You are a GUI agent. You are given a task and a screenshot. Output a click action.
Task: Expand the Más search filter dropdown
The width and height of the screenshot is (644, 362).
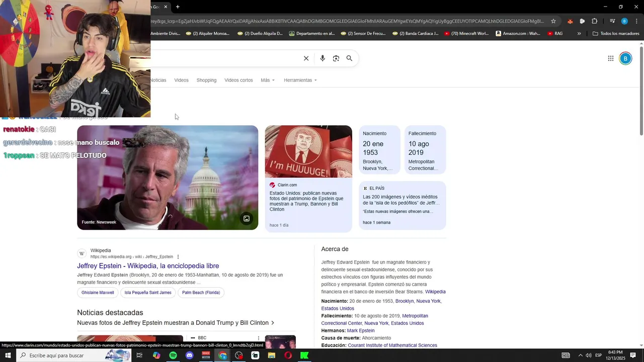(268, 80)
